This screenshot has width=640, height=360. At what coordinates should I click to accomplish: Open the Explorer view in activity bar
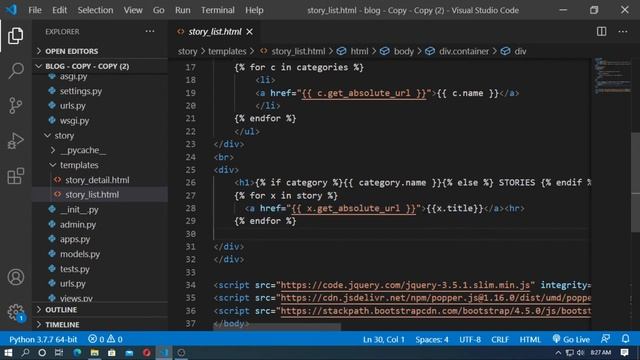pyautogui.click(x=16, y=36)
